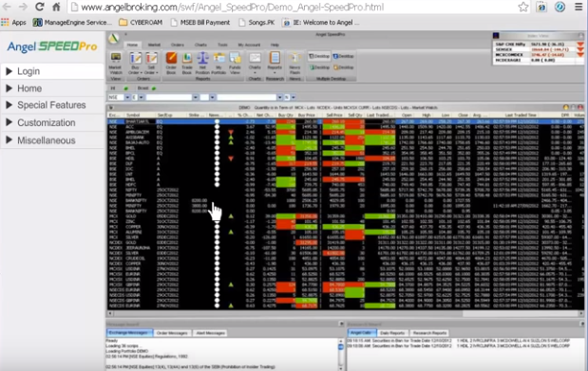Select the NCDEXAGRI row in Index View
This screenshot has width=588, height=371.
coord(538,60)
